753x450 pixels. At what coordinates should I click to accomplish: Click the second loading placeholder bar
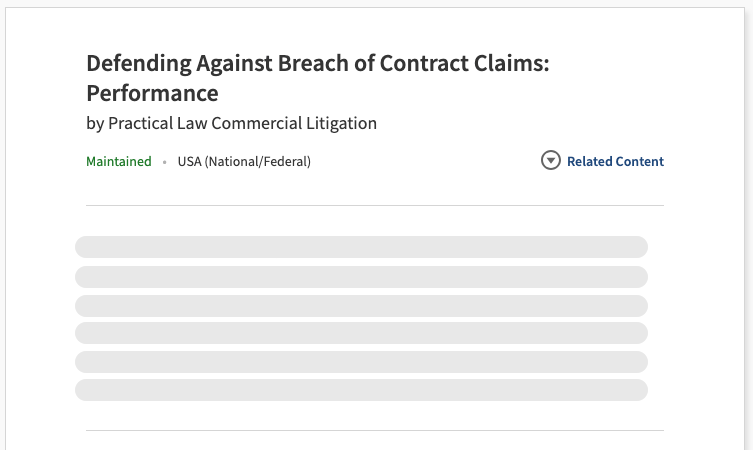(361, 276)
